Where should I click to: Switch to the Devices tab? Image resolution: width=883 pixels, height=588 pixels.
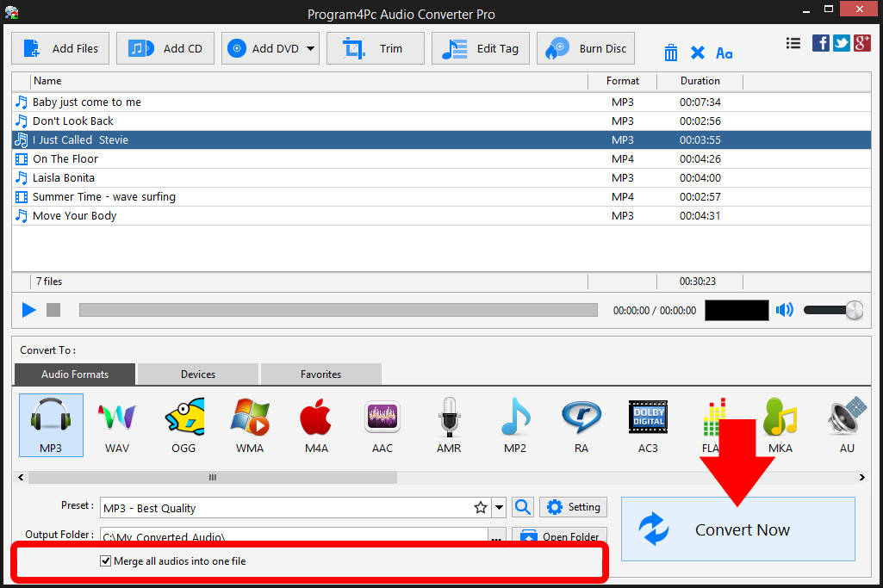coord(196,374)
